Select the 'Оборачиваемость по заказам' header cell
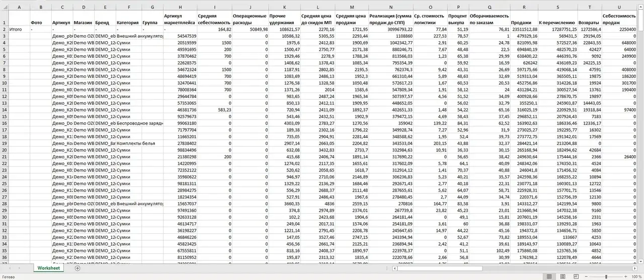The width and height of the screenshot is (644, 280). point(490,18)
